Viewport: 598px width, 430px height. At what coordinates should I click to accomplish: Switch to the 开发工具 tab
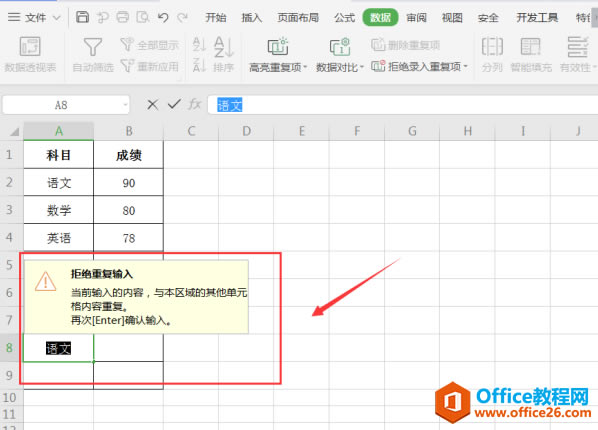tap(537, 18)
